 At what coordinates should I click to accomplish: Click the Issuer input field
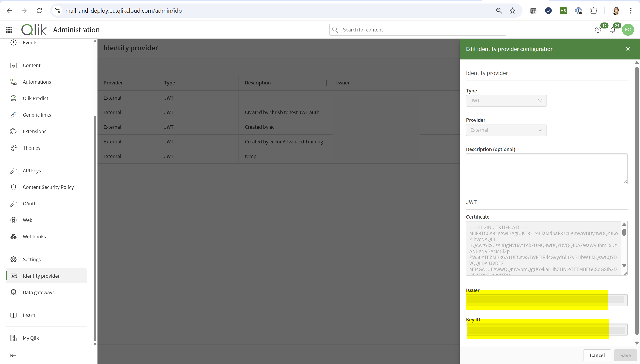coord(546,300)
